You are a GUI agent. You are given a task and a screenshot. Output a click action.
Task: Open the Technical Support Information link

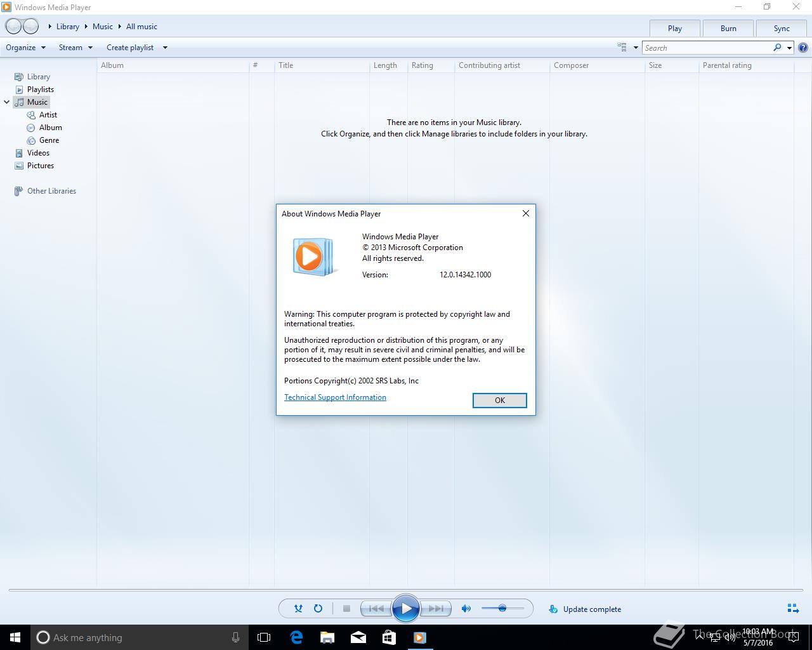(x=335, y=397)
